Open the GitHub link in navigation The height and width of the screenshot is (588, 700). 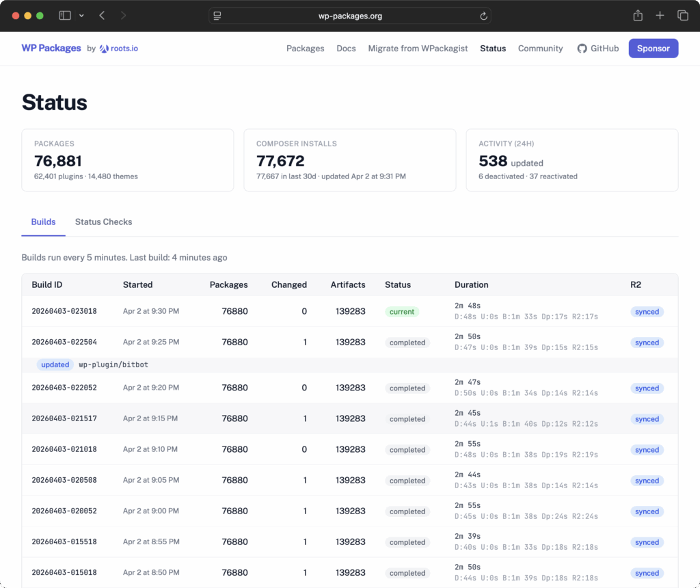click(598, 49)
